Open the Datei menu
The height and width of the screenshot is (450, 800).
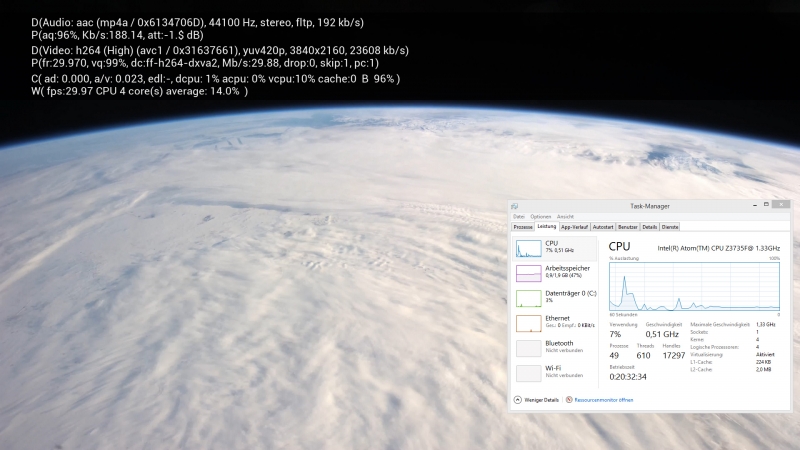click(x=518, y=217)
